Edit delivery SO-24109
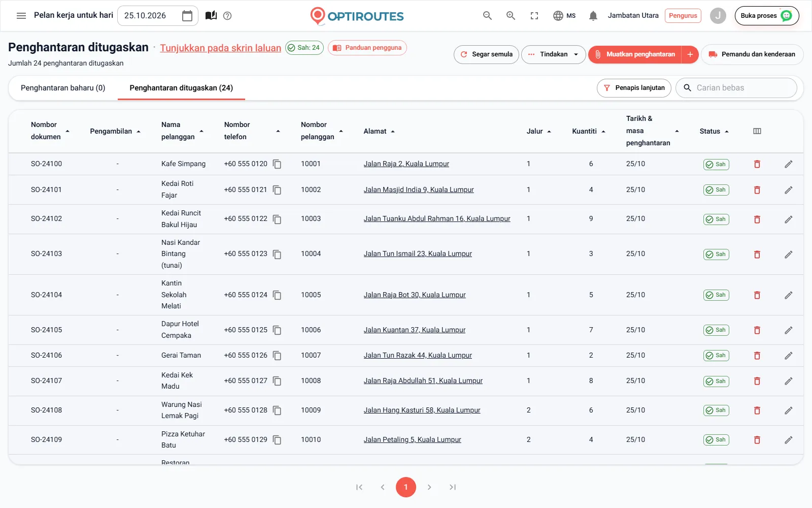 point(789,440)
